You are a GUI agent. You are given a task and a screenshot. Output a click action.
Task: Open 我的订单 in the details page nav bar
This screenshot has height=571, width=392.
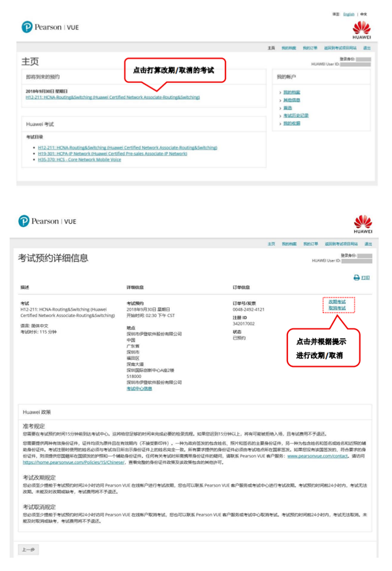[311, 244]
